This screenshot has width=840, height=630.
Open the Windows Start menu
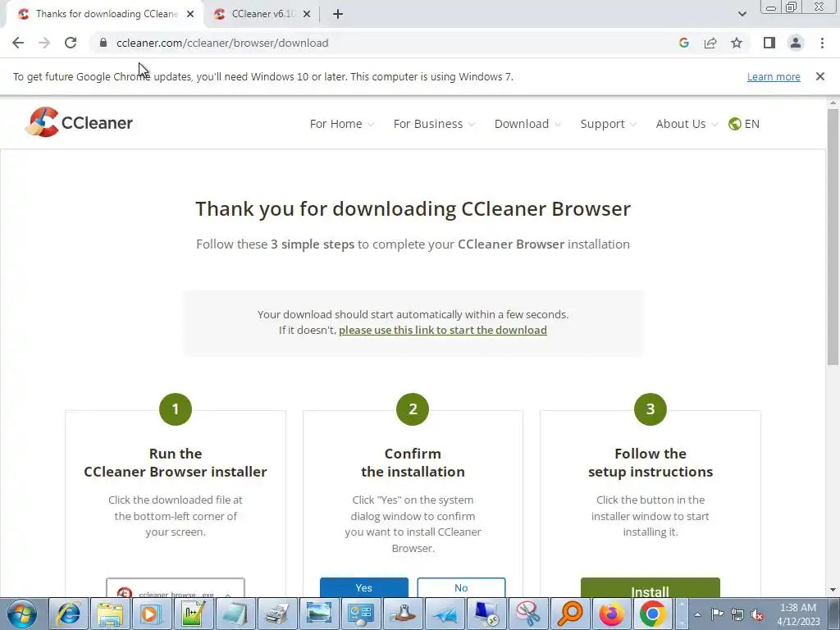(22, 614)
